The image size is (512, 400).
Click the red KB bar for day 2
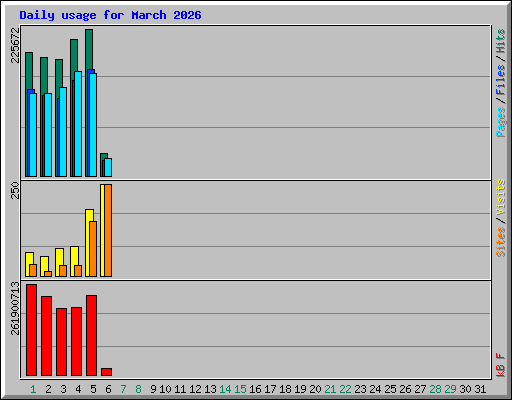point(47,336)
